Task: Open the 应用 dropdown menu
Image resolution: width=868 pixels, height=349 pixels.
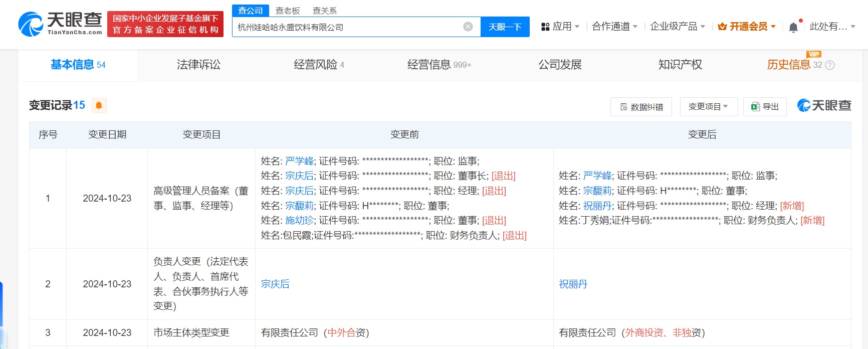Action: pyautogui.click(x=560, y=27)
